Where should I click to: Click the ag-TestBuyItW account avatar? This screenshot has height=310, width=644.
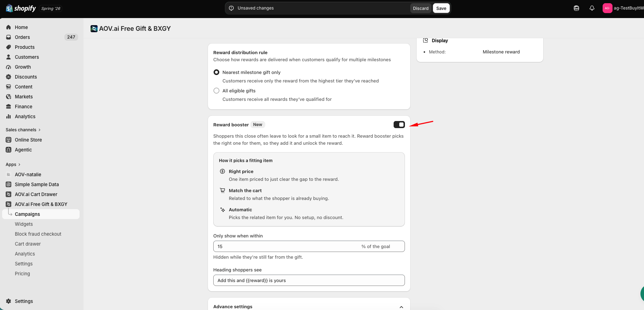pyautogui.click(x=607, y=8)
